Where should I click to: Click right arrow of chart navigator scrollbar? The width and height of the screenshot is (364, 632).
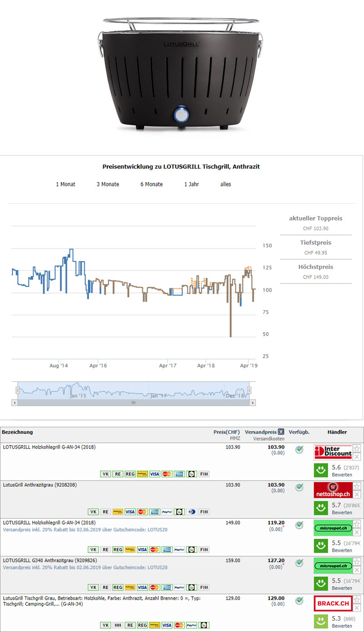pyautogui.click(x=253, y=403)
